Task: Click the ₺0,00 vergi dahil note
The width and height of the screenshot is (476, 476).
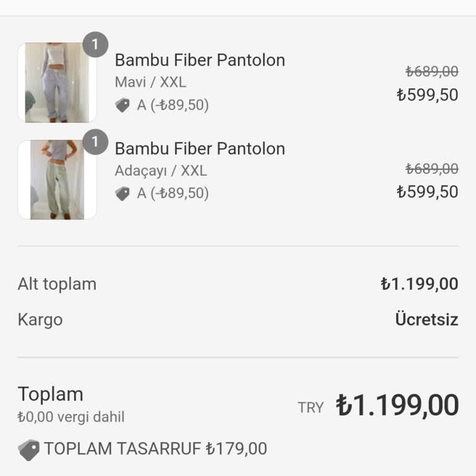Action: (x=71, y=417)
